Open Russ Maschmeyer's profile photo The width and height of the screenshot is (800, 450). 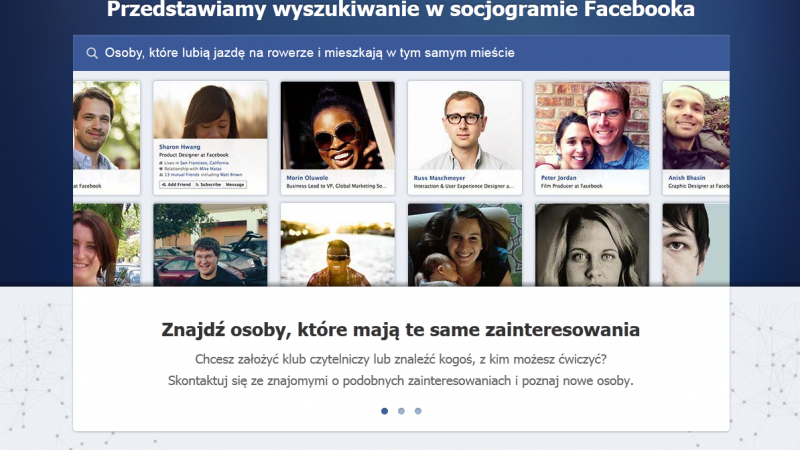465,126
